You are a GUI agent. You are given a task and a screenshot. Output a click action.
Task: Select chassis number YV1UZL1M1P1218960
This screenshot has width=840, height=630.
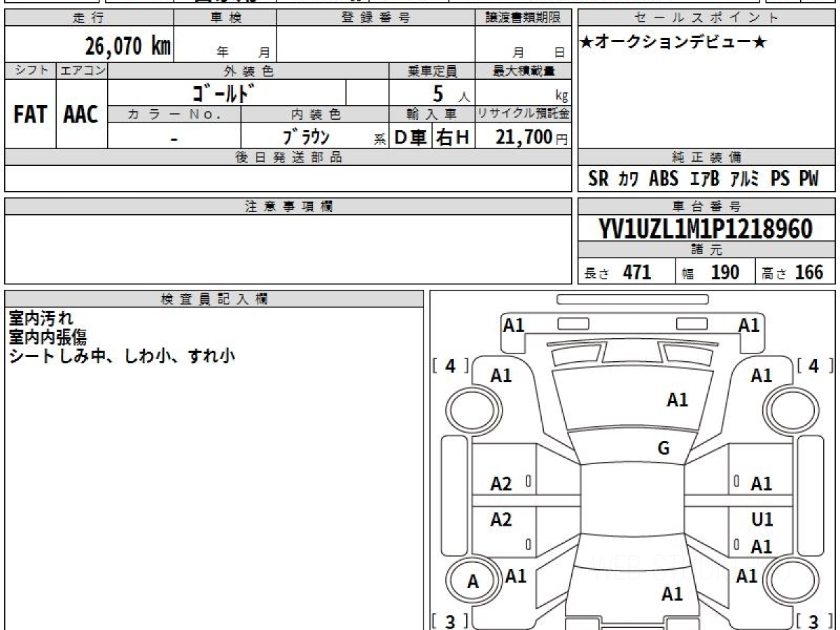point(705,230)
